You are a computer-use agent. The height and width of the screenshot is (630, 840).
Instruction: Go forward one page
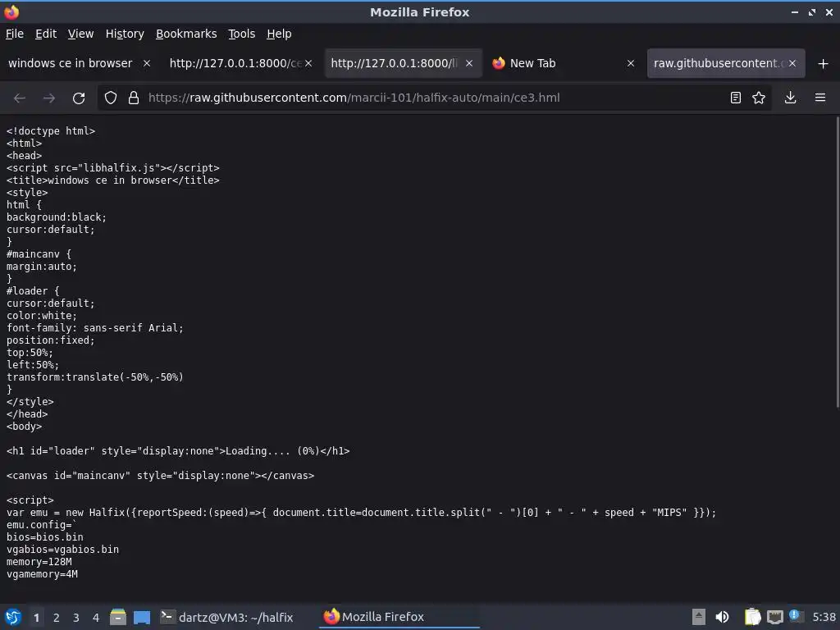click(x=48, y=98)
